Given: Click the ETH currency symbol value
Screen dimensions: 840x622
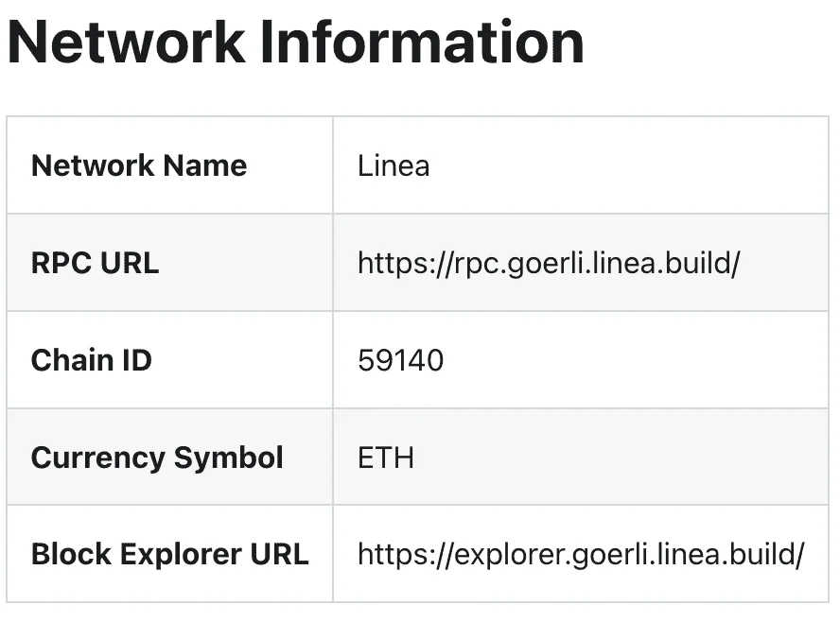Looking at the screenshot, I should click(x=386, y=458).
